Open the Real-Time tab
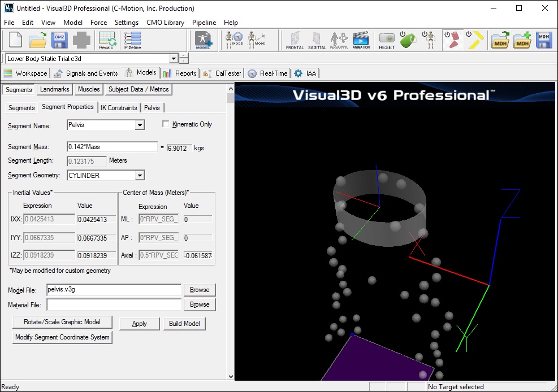This screenshot has width=558, height=392. click(267, 73)
